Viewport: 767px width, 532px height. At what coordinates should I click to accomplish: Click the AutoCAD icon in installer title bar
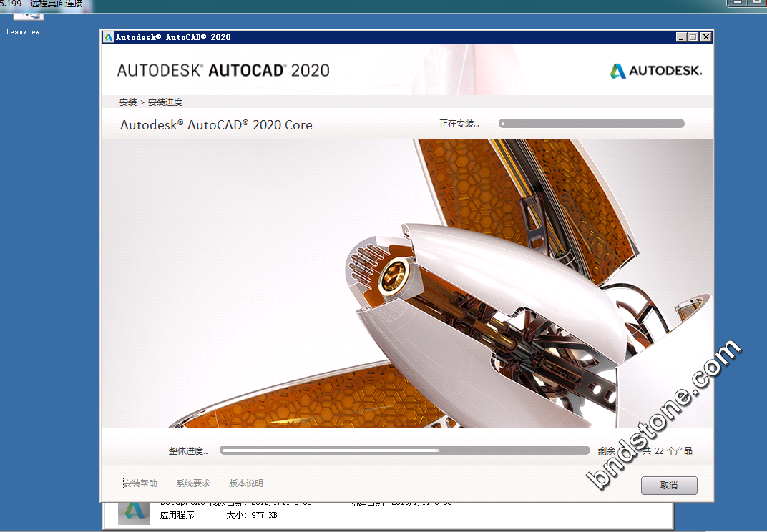108,37
